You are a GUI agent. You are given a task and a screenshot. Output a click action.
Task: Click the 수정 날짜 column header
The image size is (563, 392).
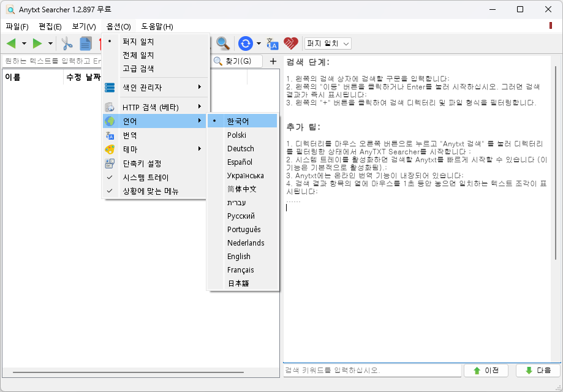click(83, 77)
